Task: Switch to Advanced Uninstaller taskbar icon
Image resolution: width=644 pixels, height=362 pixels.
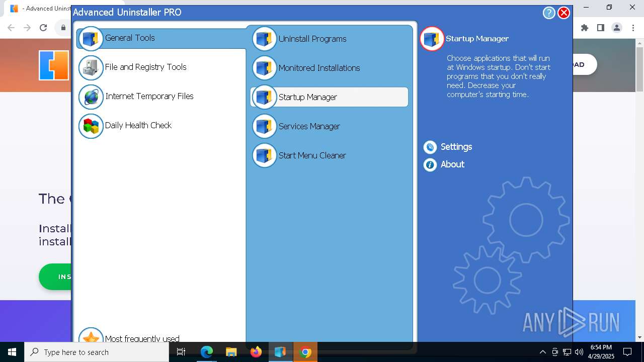Action: 280,352
